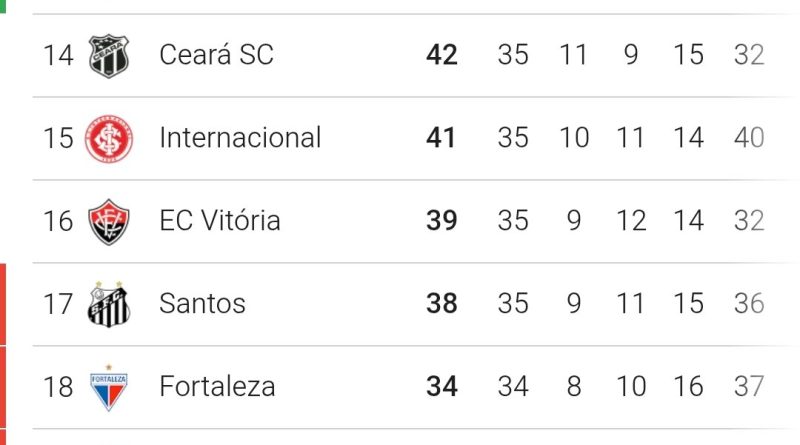Click the Fortaleza club crest

[x=108, y=387]
